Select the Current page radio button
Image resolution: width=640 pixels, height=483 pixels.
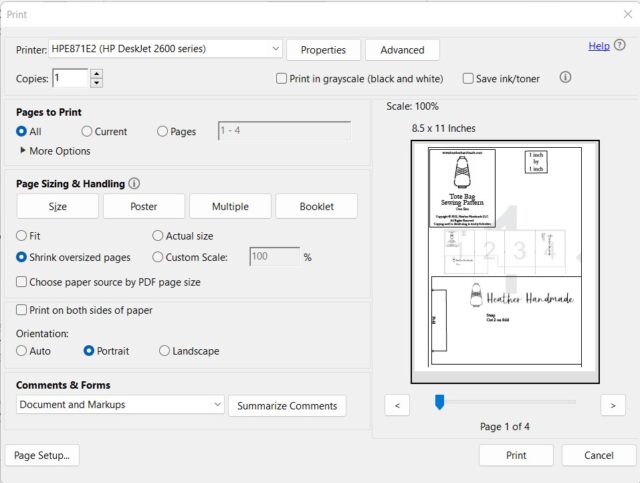87,131
